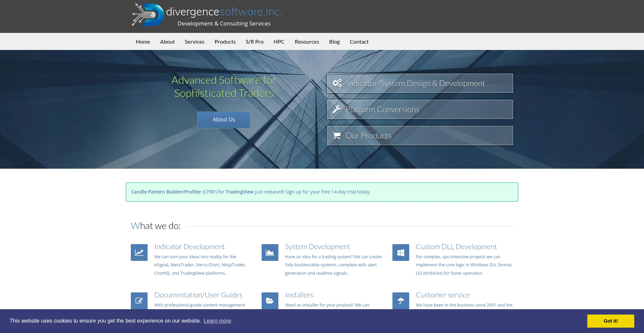644x333 pixels.
Task: Go to S/R Pro in navigation
Action: [x=255, y=42]
